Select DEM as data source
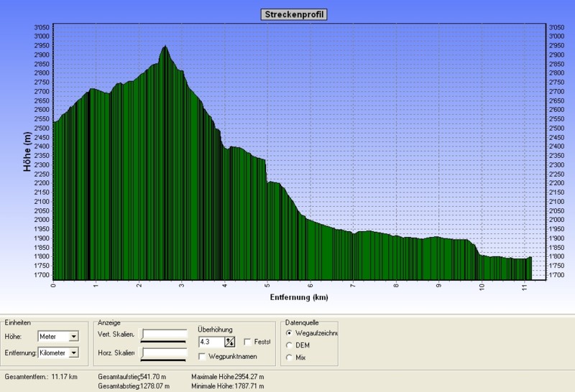The height and width of the screenshot is (392, 575). 290,345
